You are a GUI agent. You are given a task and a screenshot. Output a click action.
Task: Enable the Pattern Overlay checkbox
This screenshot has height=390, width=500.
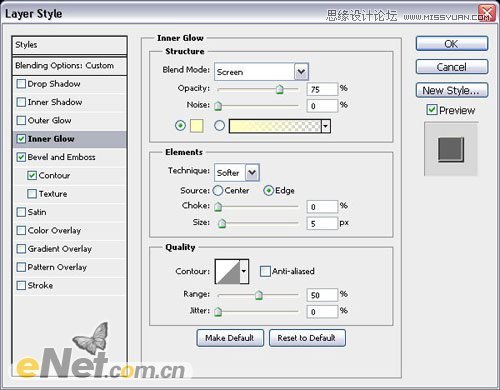tap(21, 267)
